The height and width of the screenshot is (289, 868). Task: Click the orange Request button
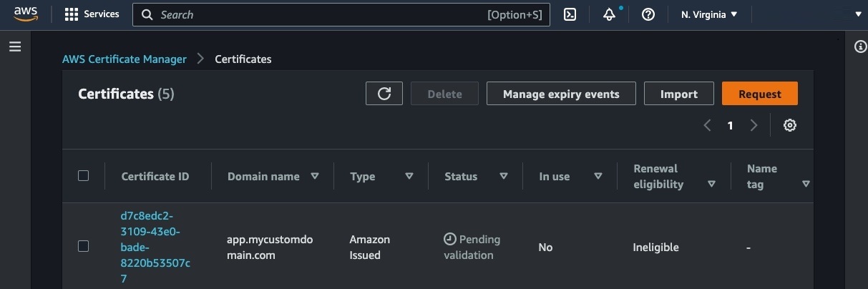tap(759, 94)
